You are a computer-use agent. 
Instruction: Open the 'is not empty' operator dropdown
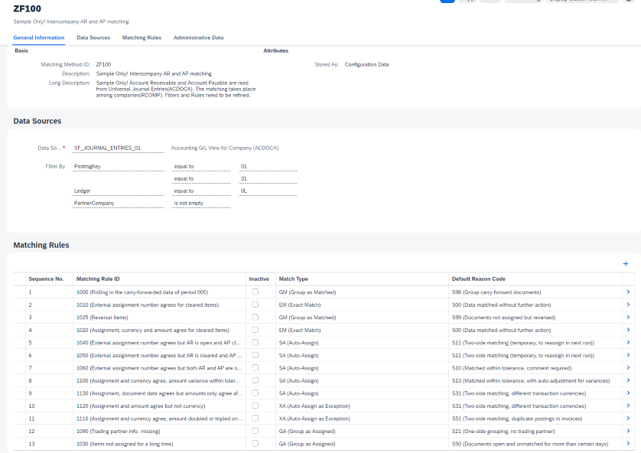[x=201, y=203]
